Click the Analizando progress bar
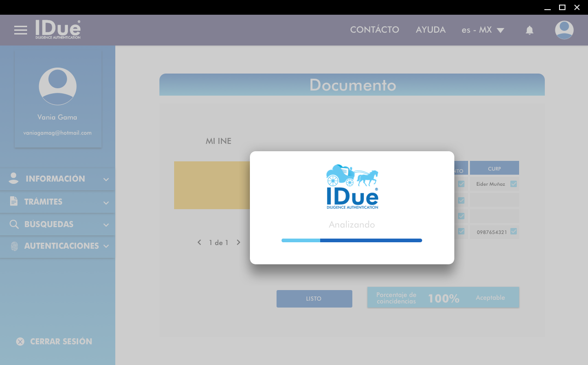 coord(351,240)
